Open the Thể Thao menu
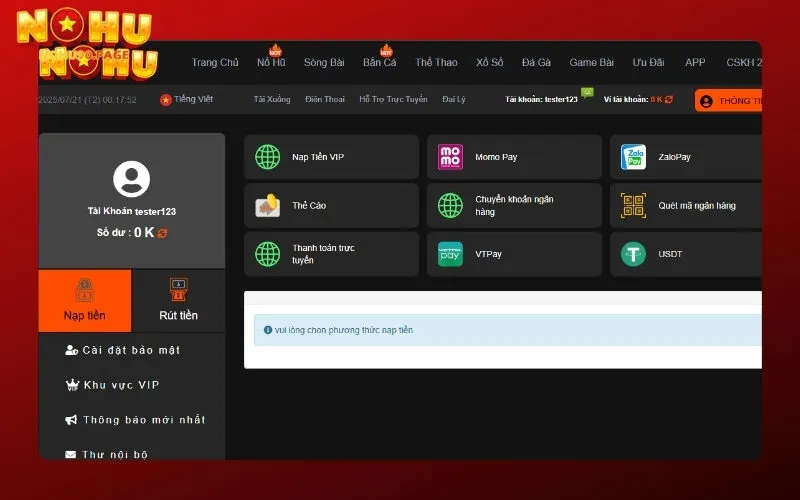The height and width of the screenshot is (500, 800). 436,62
